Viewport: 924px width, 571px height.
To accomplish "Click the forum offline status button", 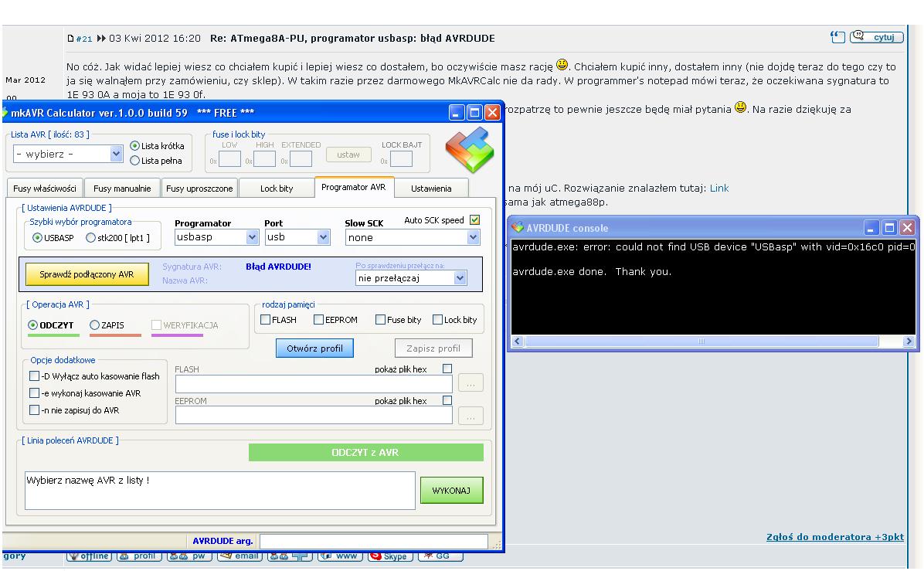I will pyautogui.click(x=88, y=556).
